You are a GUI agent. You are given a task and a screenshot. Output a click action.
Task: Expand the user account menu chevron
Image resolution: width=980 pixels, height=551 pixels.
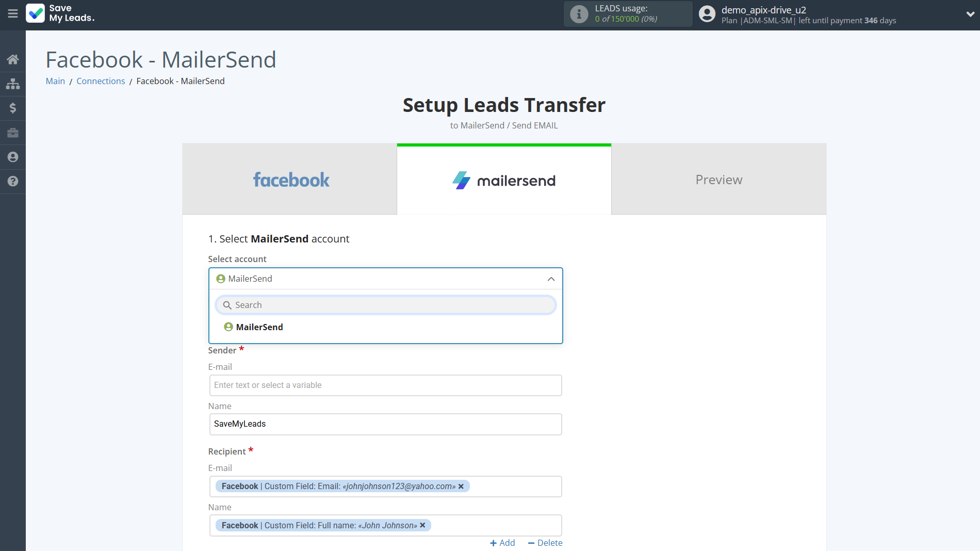pos(970,14)
